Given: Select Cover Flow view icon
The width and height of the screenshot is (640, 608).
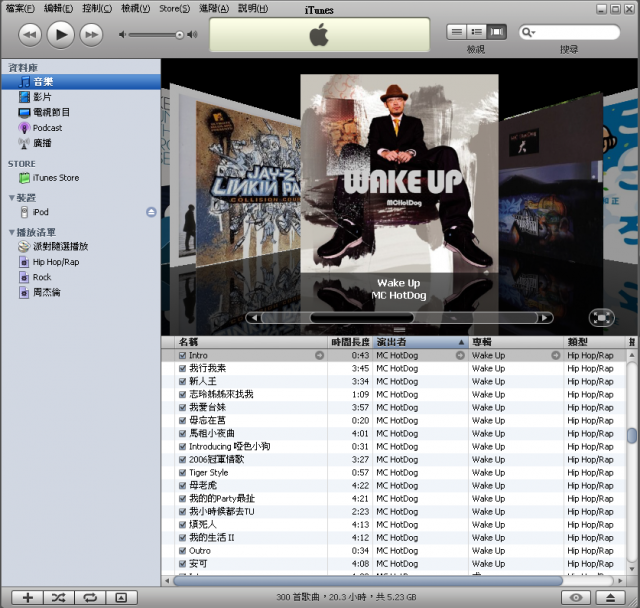Looking at the screenshot, I should [x=496, y=32].
